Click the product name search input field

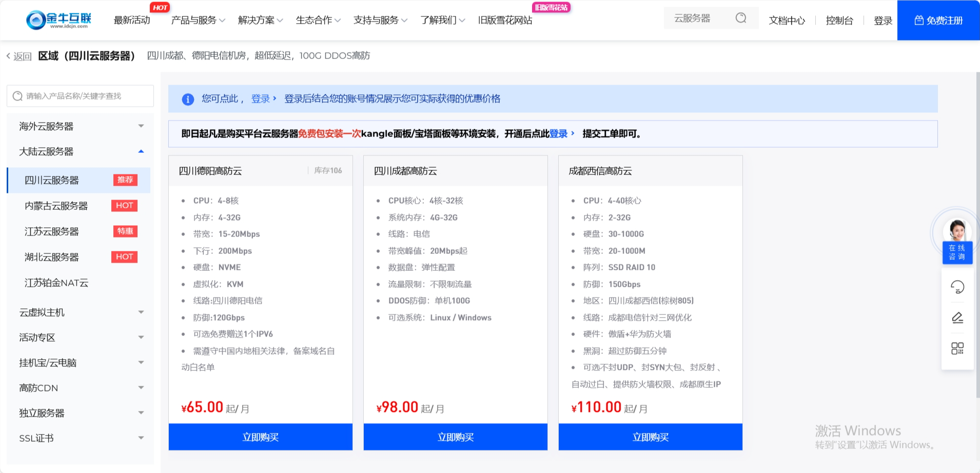tap(82, 95)
